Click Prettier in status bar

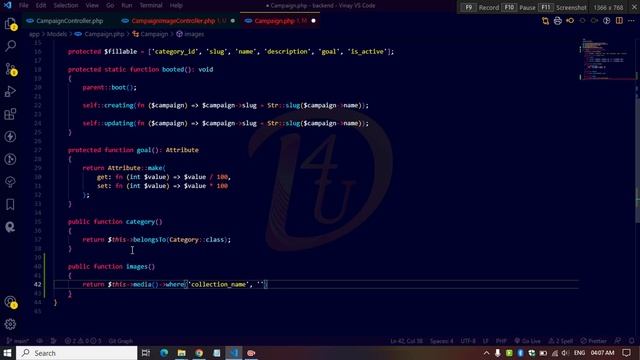tap(594, 341)
